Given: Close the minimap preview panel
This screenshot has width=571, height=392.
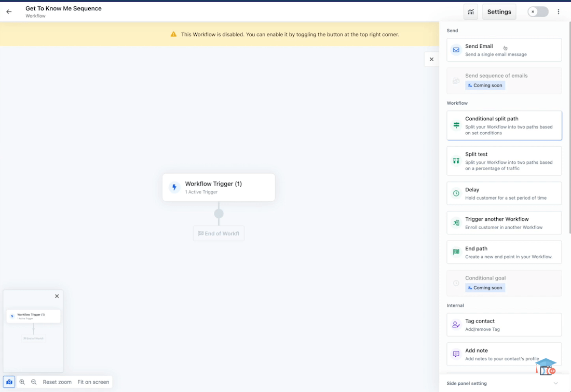Looking at the screenshot, I should 57,296.
